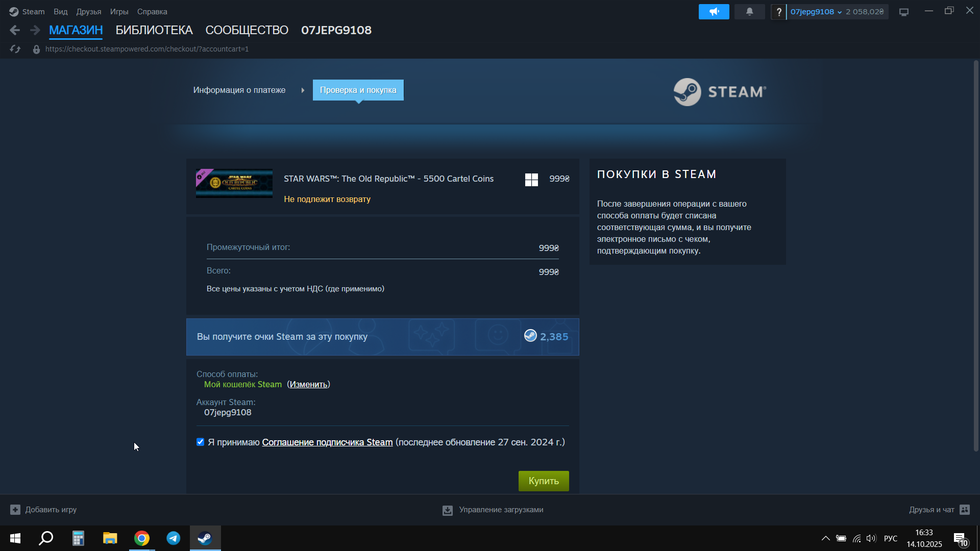Click the page vertical scrollbar

coord(975,255)
